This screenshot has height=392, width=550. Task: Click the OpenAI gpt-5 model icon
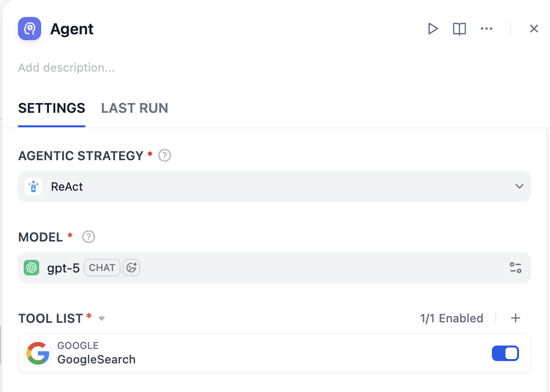32,268
